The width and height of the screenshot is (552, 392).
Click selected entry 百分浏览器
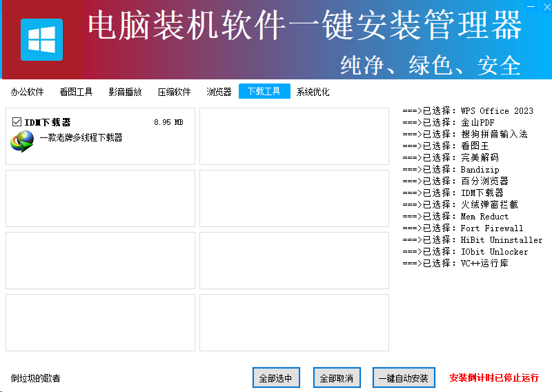tap(455, 181)
